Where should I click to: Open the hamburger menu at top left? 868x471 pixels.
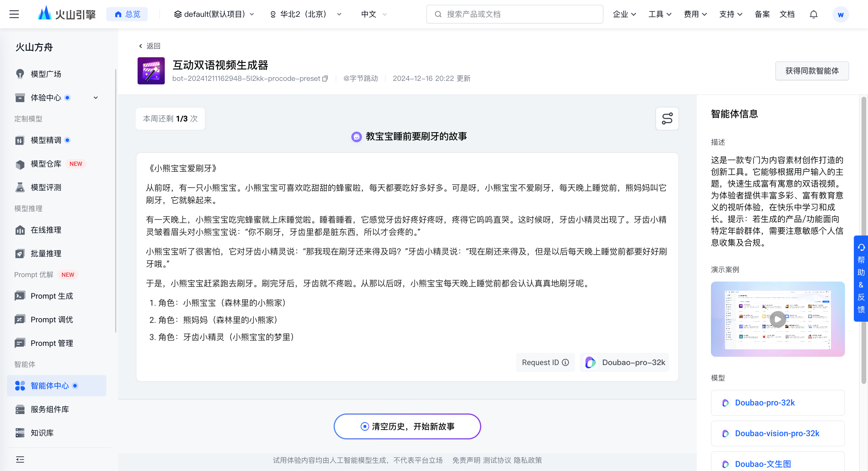click(14, 14)
